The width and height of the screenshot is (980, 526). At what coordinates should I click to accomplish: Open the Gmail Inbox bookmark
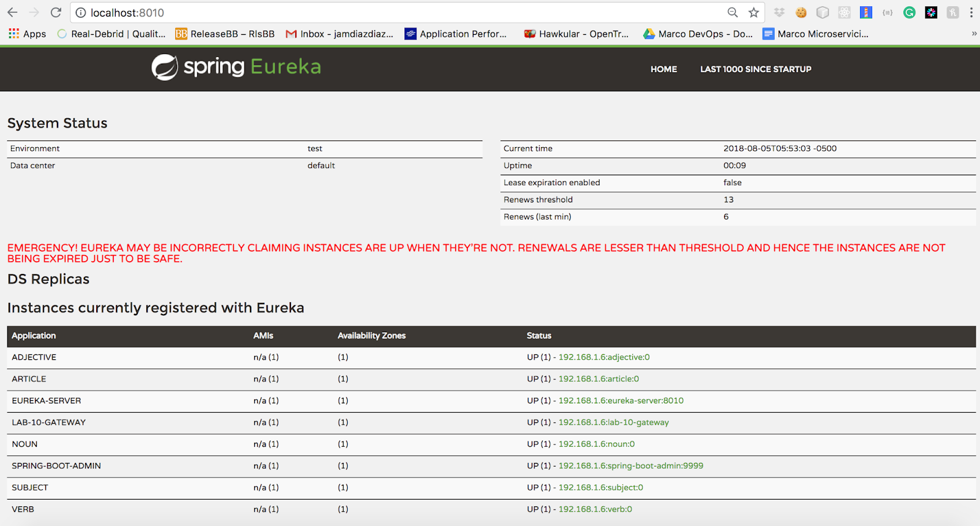pos(339,34)
